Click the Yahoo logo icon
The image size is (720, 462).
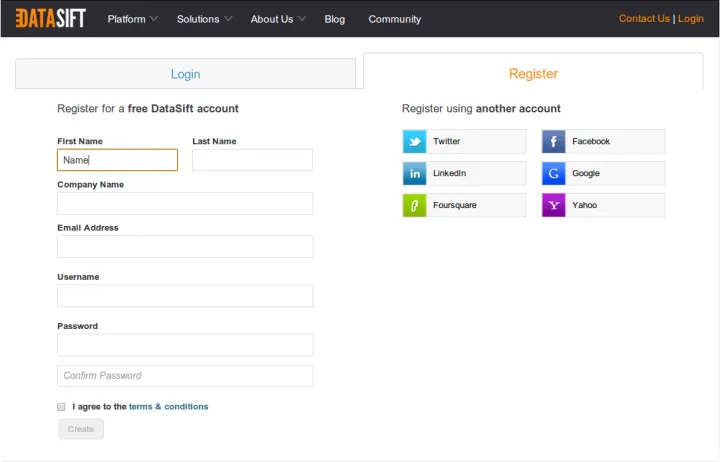[554, 206]
